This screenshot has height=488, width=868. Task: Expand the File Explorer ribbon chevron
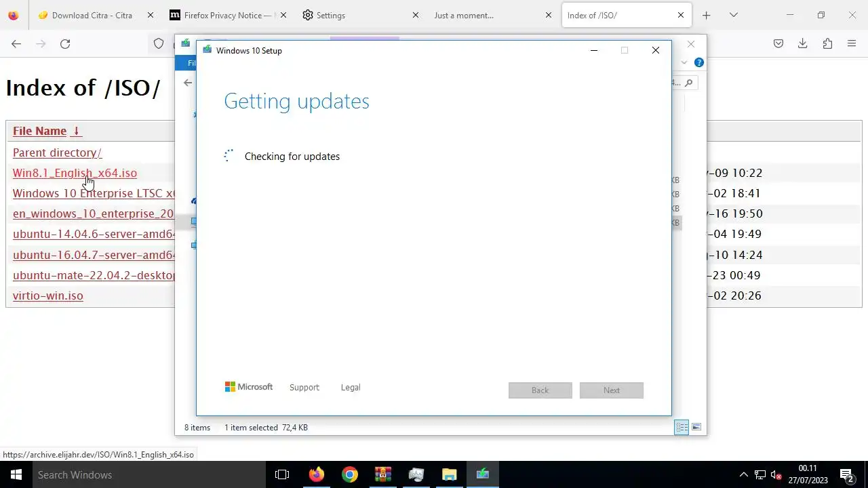[x=684, y=62]
